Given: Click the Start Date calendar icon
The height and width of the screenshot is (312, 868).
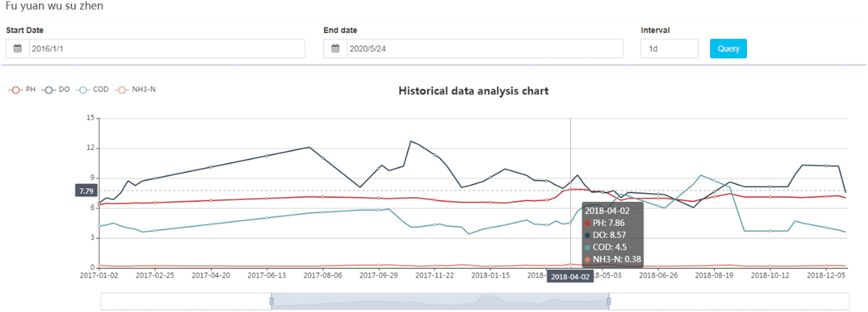Looking at the screenshot, I should pyautogui.click(x=17, y=49).
